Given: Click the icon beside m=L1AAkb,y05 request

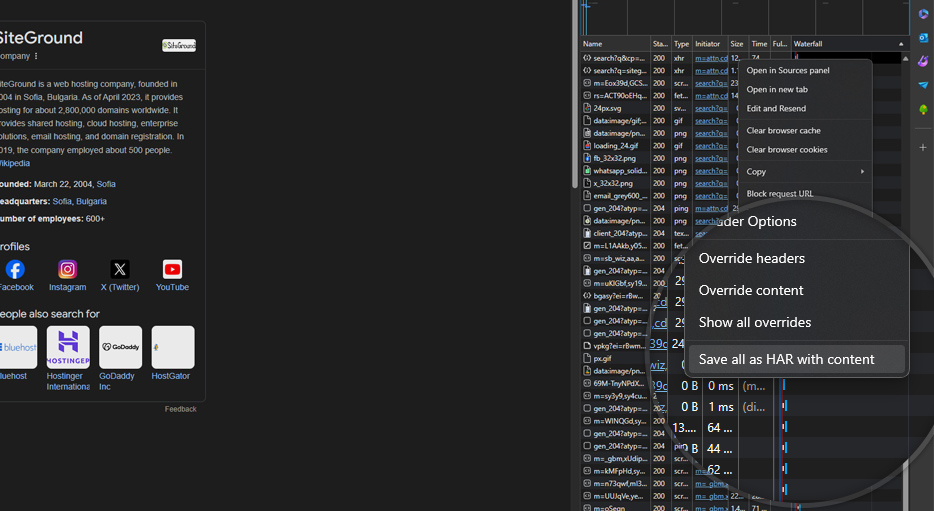Looking at the screenshot, I should pos(587,245).
